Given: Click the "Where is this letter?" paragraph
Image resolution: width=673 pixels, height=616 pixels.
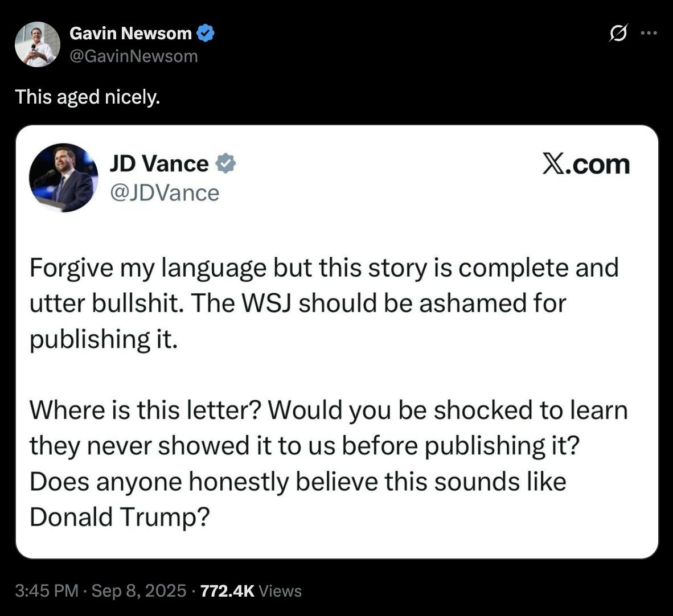Looking at the screenshot, I should [x=329, y=463].
